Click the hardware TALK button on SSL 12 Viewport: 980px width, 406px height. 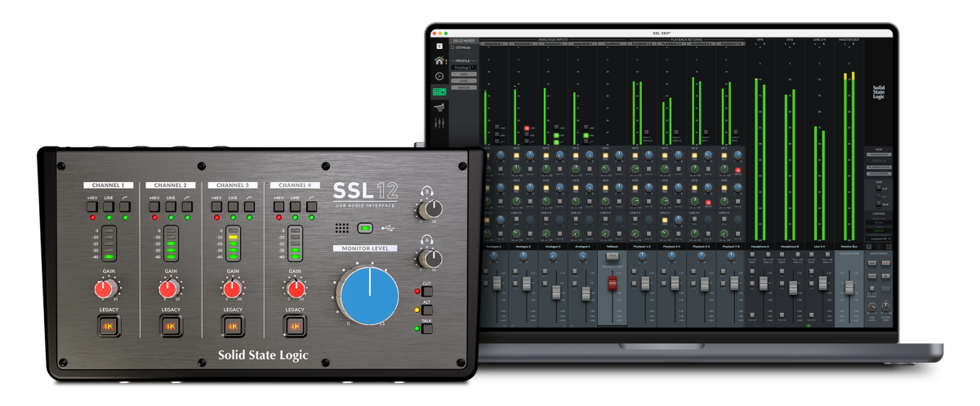(x=426, y=329)
